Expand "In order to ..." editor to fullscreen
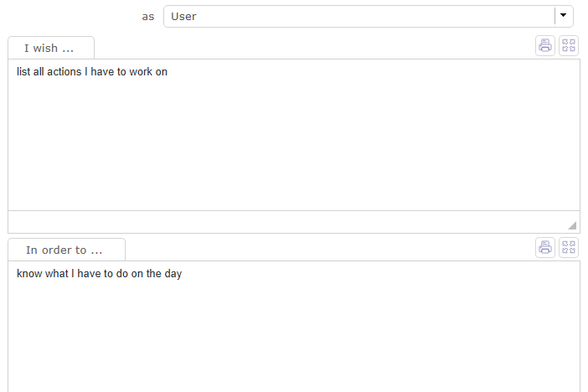This screenshot has height=392, width=588. tap(569, 247)
